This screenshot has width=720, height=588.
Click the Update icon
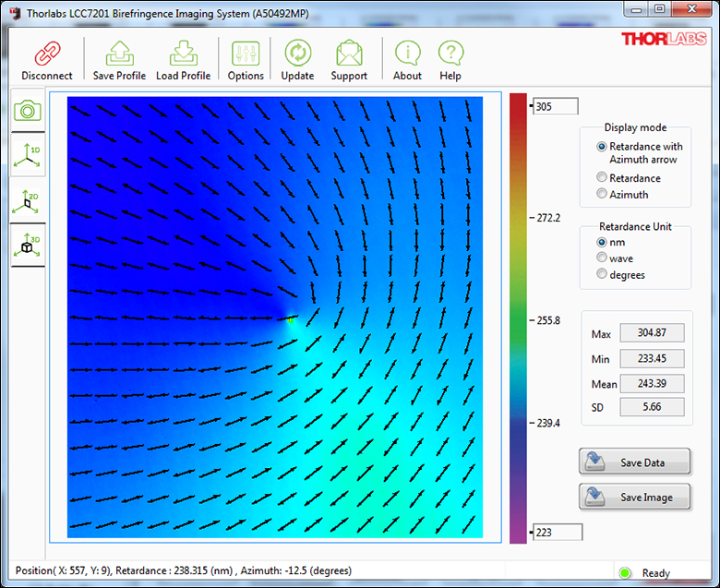(x=297, y=55)
